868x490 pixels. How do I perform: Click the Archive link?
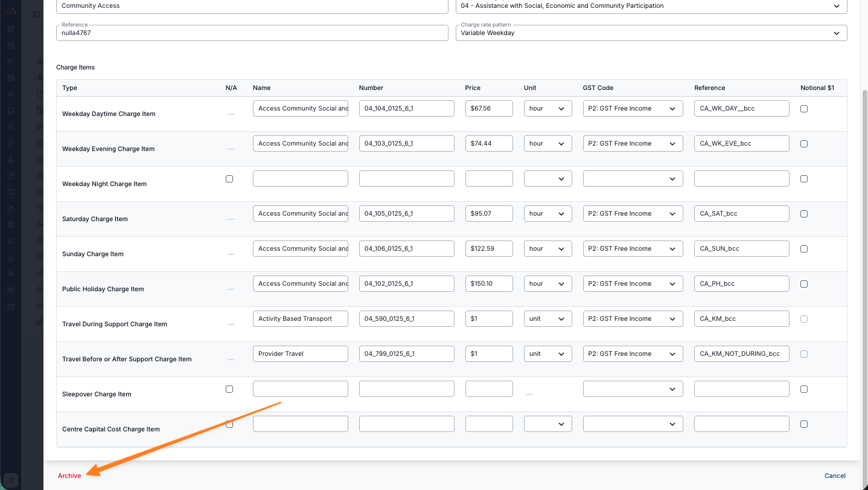[69, 476]
